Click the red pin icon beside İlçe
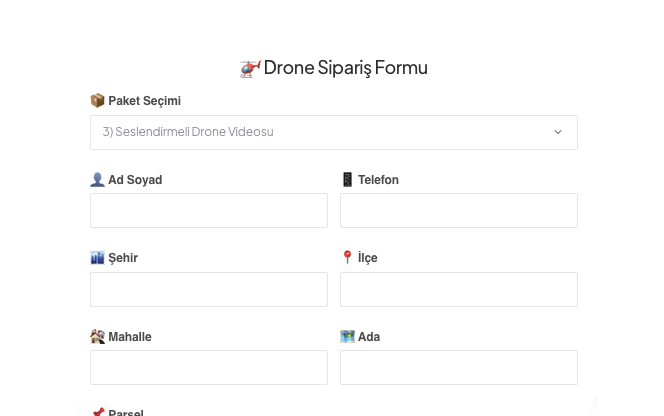Image resolution: width=664 pixels, height=416 pixels. coord(347,258)
